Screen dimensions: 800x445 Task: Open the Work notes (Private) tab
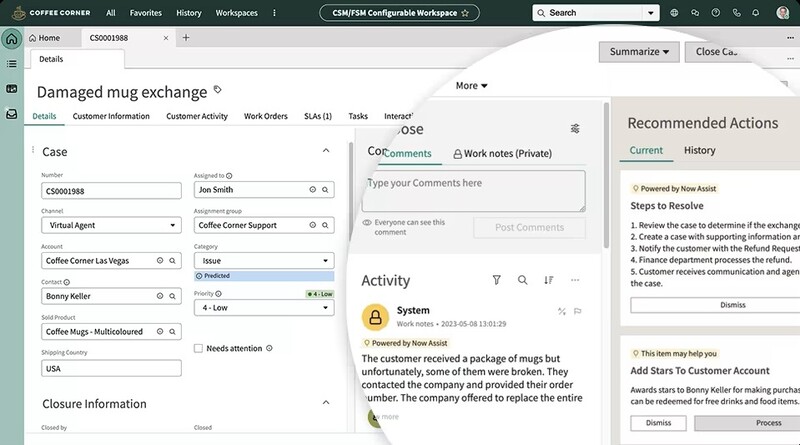click(502, 154)
